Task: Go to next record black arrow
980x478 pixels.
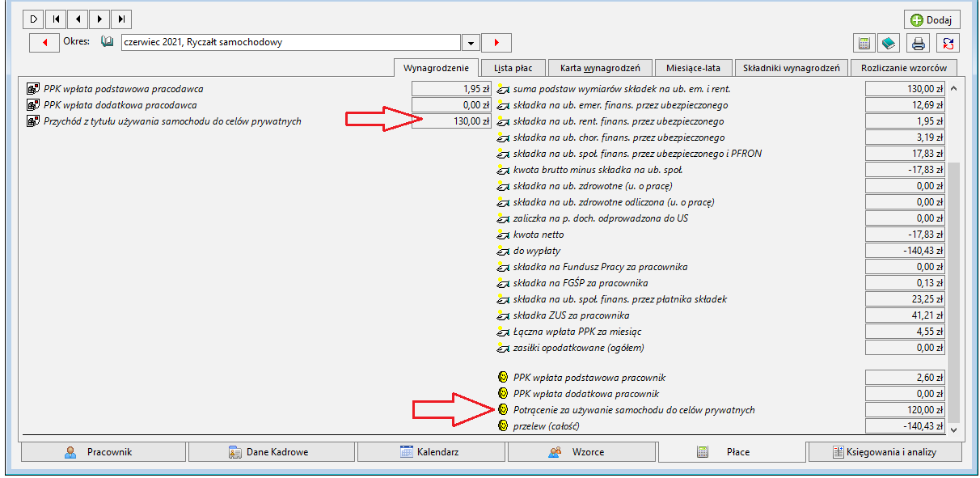Action: pos(99,19)
